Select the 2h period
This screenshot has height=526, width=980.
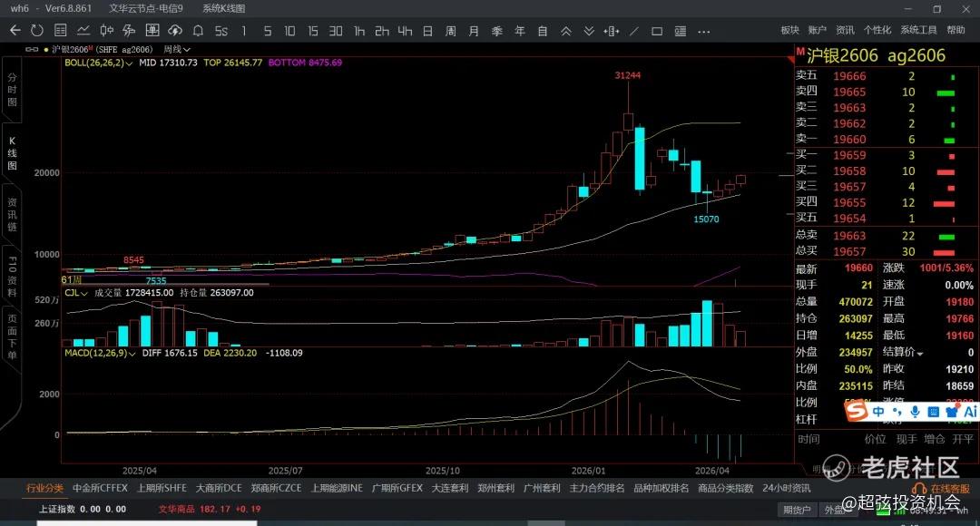tap(382, 31)
